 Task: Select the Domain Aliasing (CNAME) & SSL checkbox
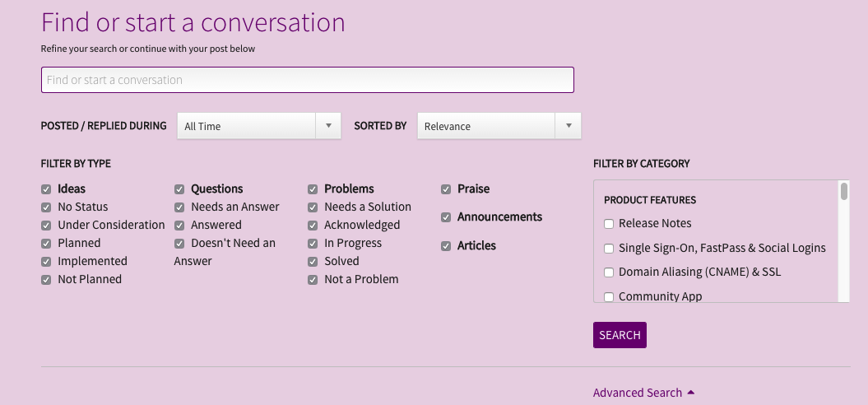pos(609,272)
